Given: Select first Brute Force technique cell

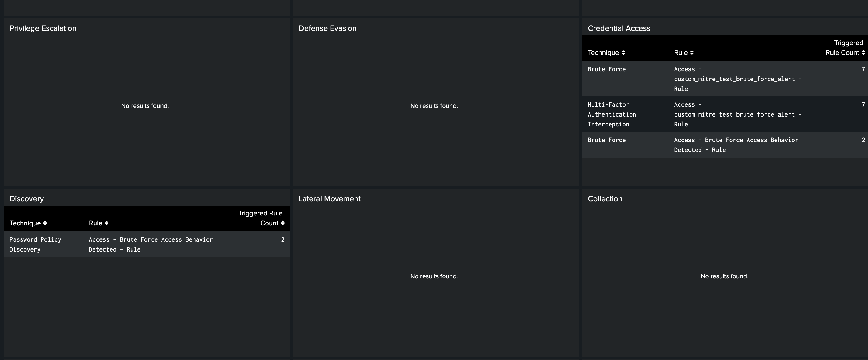Looking at the screenshot, I should point(606,69).
